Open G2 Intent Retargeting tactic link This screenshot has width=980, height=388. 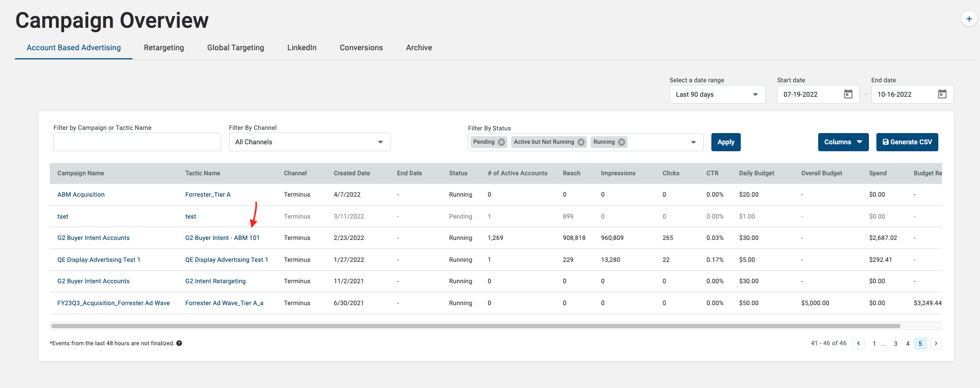point(215,281)
